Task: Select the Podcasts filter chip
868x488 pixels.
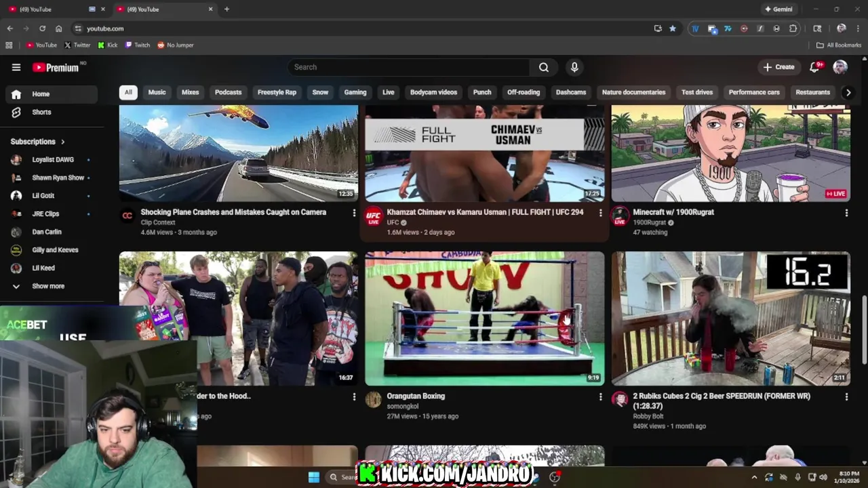Action: (x=228, y=92)
